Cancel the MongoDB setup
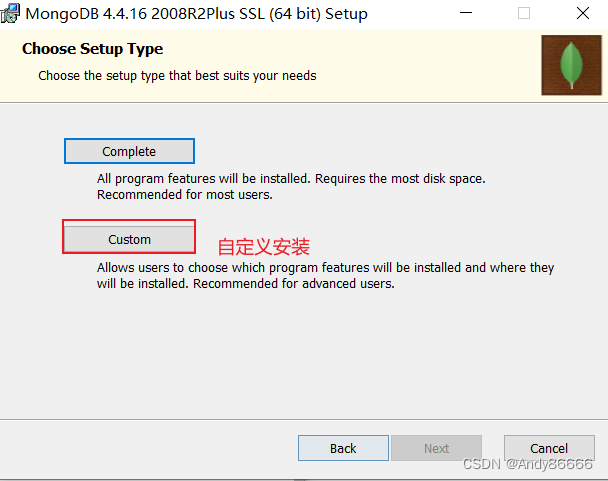Viewport: 608px width, 481px height. pos(549,448)
